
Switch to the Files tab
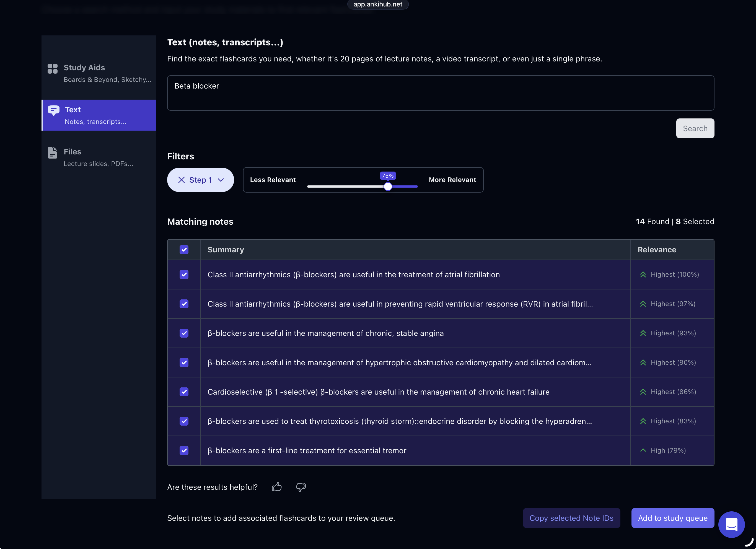99,157
